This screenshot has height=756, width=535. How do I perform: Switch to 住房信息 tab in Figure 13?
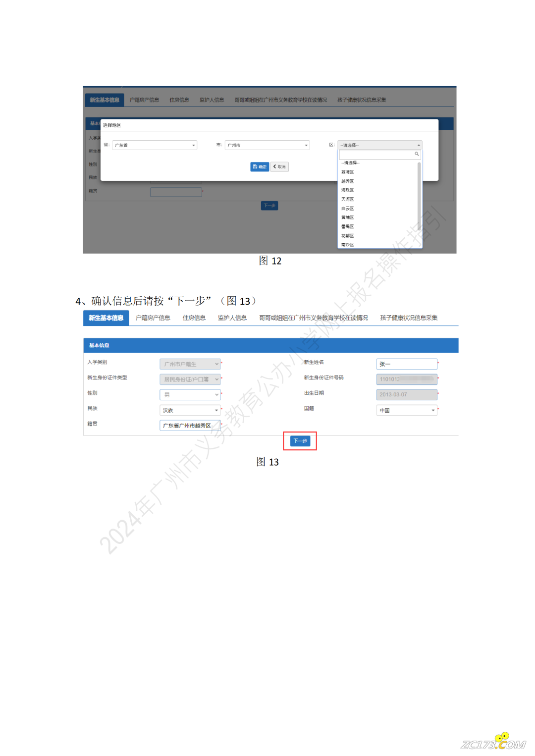pos(194,318)
